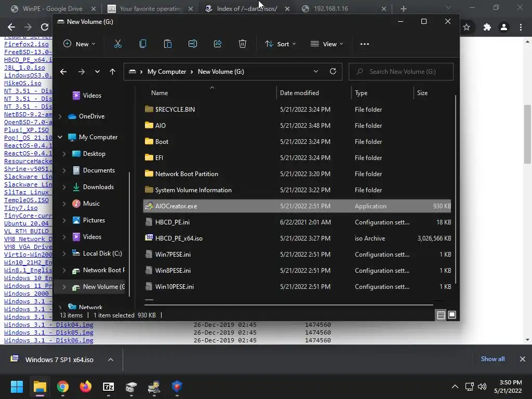Go back using Explorer back arrow
The height and width of the screenshot is (399, 532).
point(63,72)
